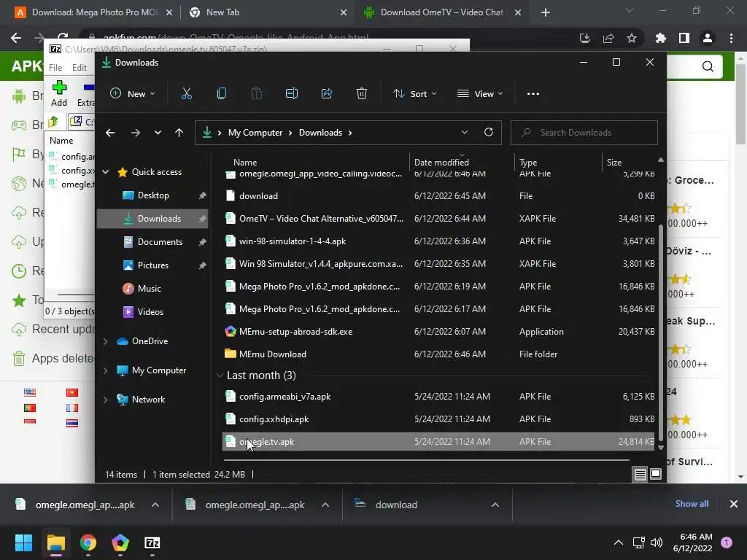Click the Size column header

pyautogui.click(x=614, y=163)
